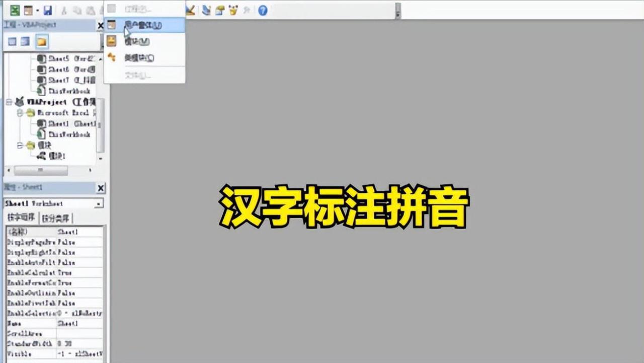Screen dimensions: 644x363
Task: Select ThisWorkbook under Sheet7 in tree
Action: pos(64,91)
